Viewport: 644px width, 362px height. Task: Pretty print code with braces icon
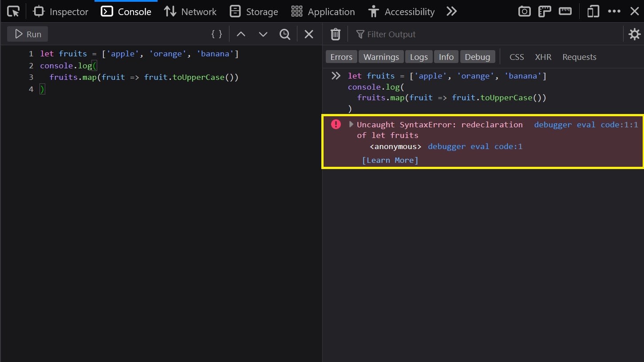point(217,34)
